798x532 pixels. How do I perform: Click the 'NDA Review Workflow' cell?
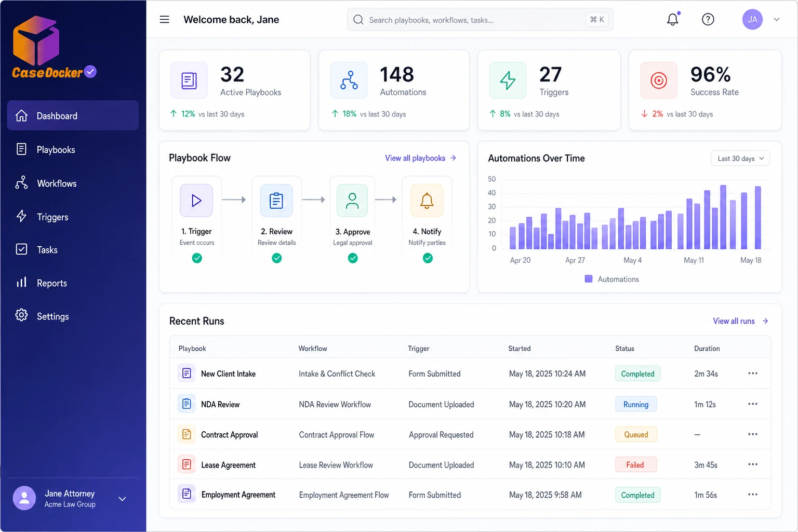click(x=335, y=404)
